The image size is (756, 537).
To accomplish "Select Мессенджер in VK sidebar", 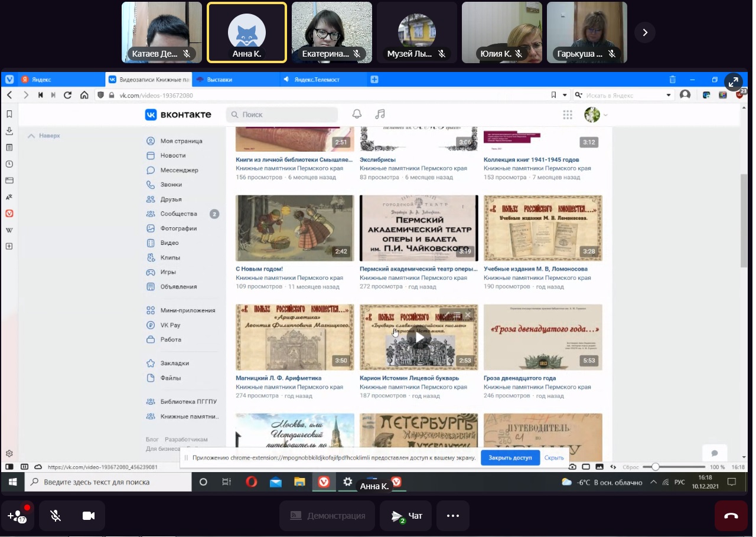I will 179,170.
